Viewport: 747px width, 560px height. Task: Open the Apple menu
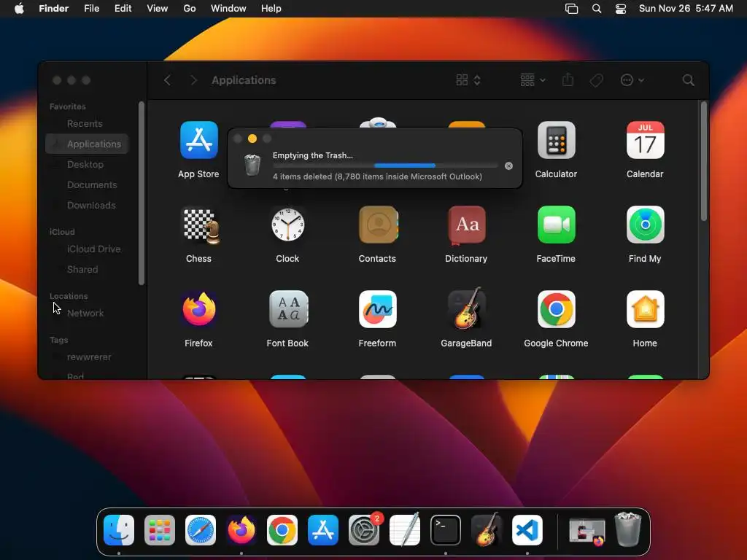19,9
